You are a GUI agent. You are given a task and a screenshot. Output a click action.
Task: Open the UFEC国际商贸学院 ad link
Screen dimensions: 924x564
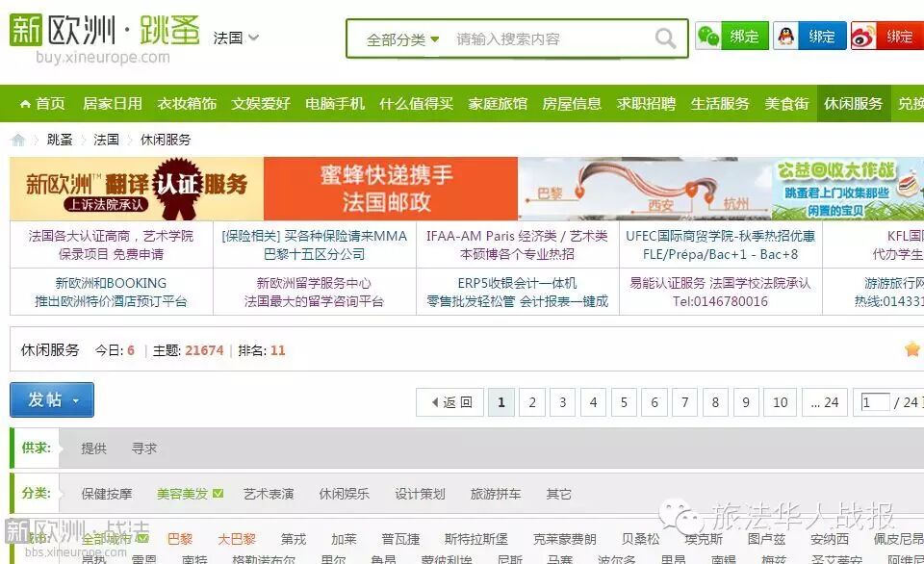(721, 244)
